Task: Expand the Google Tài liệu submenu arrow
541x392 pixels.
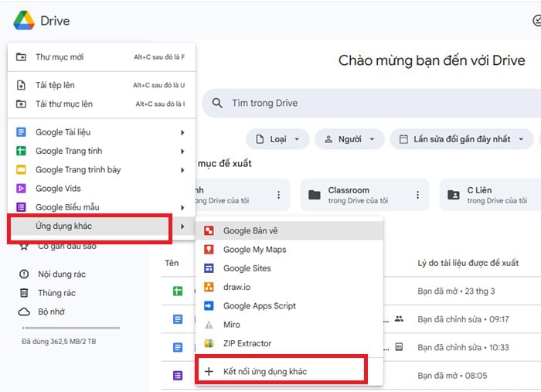Action: [182, 132]
